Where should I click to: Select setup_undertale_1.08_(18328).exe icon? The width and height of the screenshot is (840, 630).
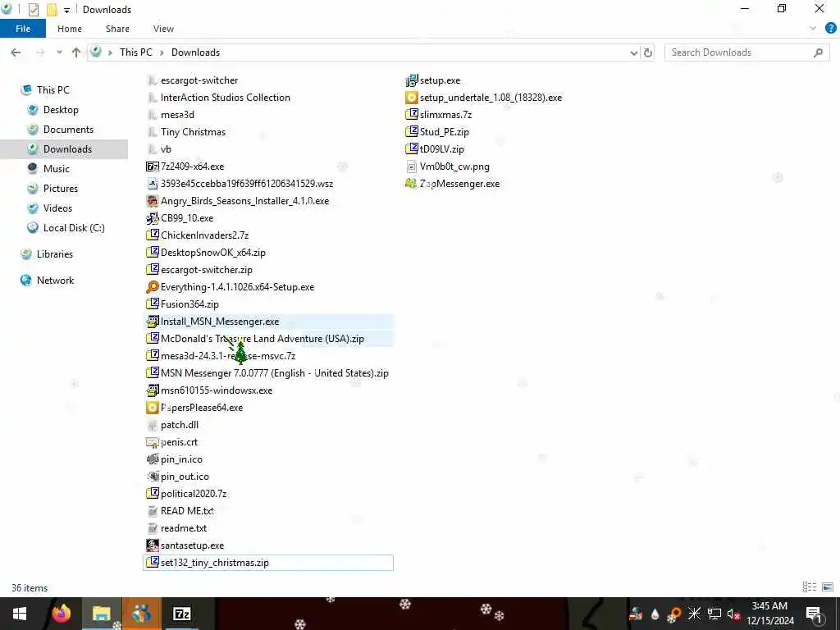coord(412,98)
